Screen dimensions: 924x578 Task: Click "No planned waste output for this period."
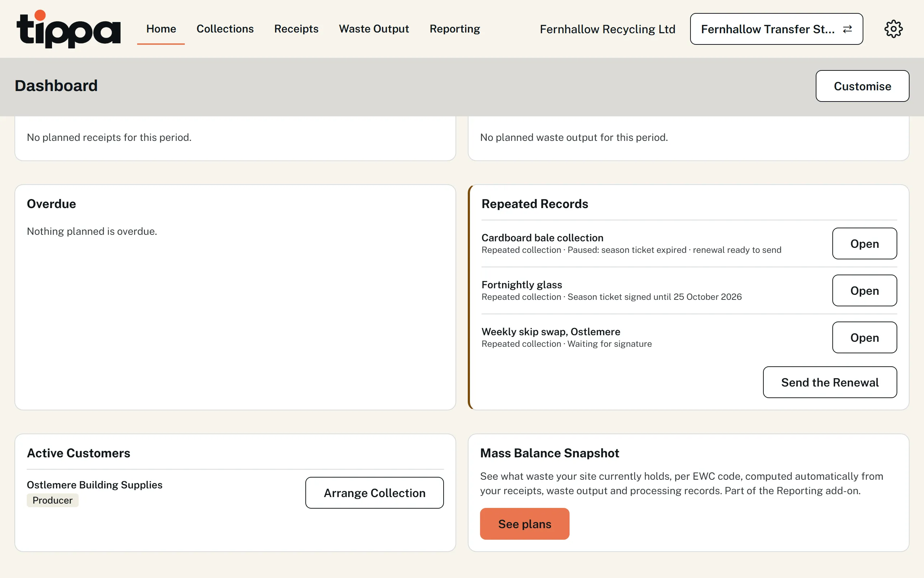(574, 137)
